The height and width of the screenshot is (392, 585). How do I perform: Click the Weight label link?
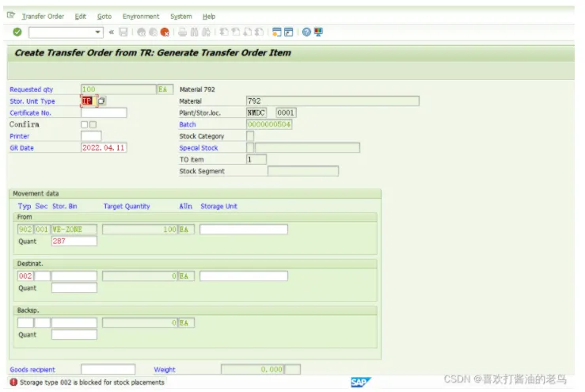tap(165, 370)
